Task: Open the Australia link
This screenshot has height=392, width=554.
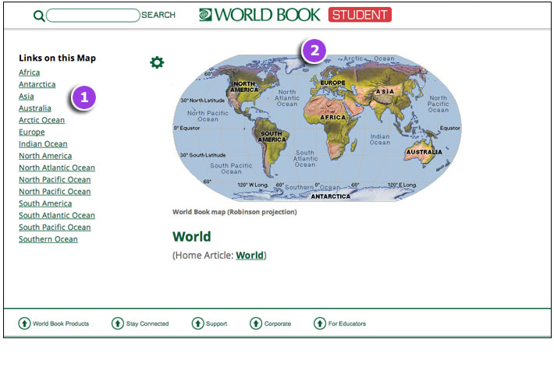Action: pyautogui.click(x=35, y=108)
